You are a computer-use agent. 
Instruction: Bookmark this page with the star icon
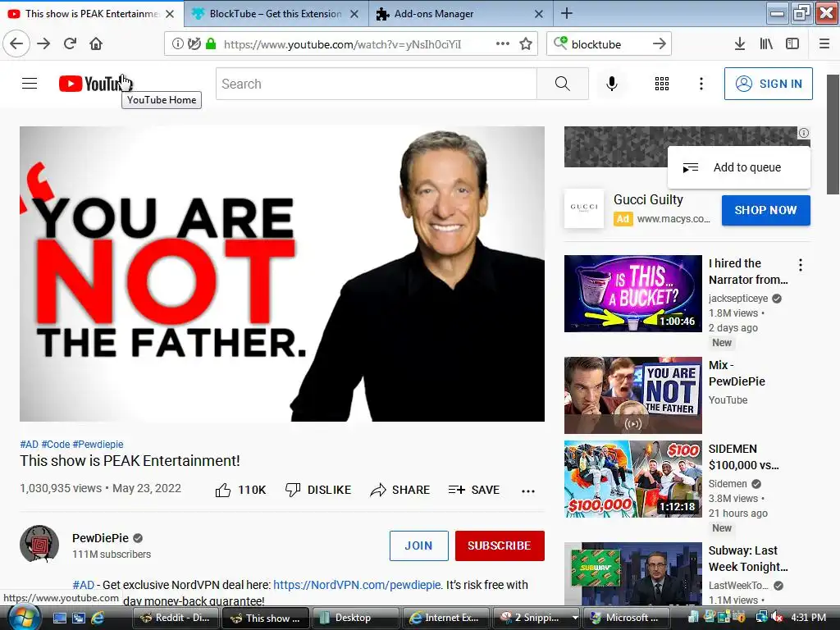(526, 43)
